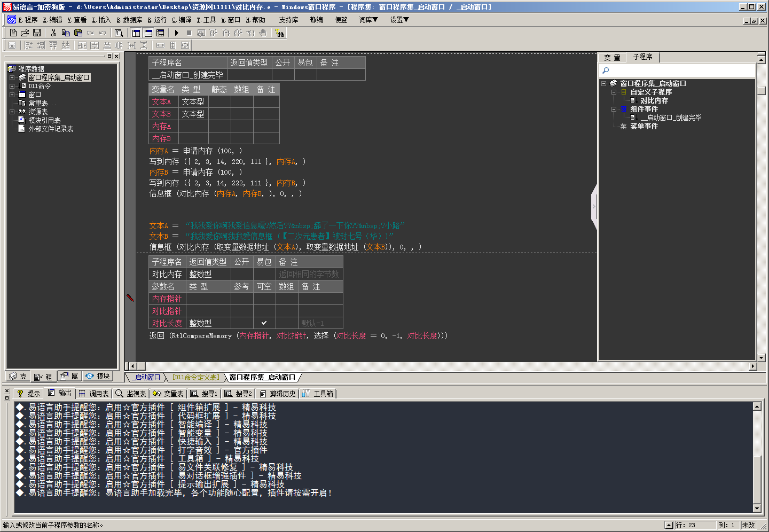Click the hand breakpoint toolbar icon

263,33
